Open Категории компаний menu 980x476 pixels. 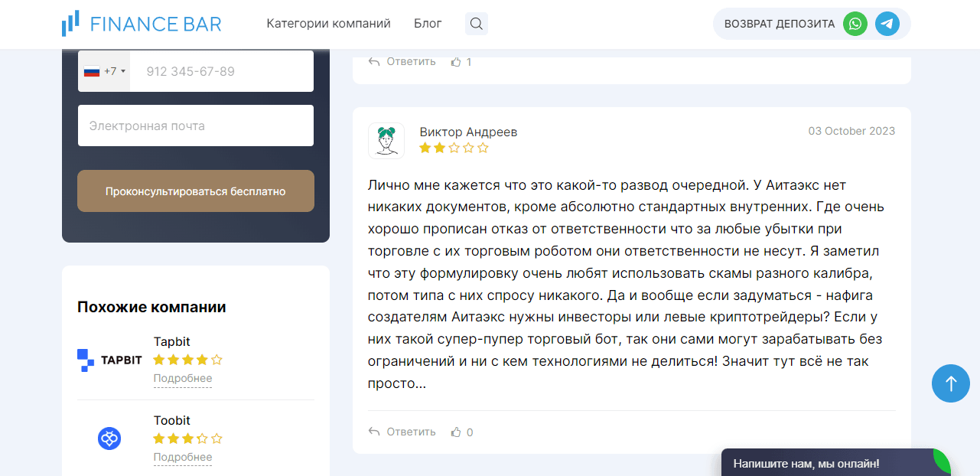(x=328, y=24)
